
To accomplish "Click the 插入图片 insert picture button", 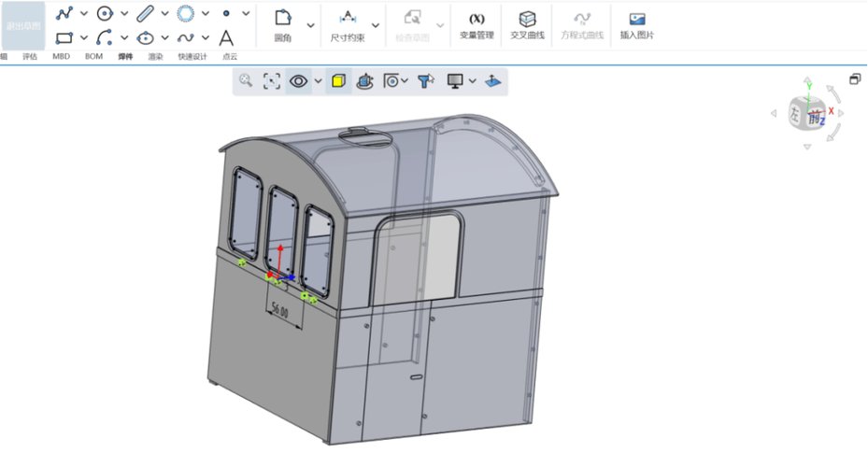I will coord(637,25).
